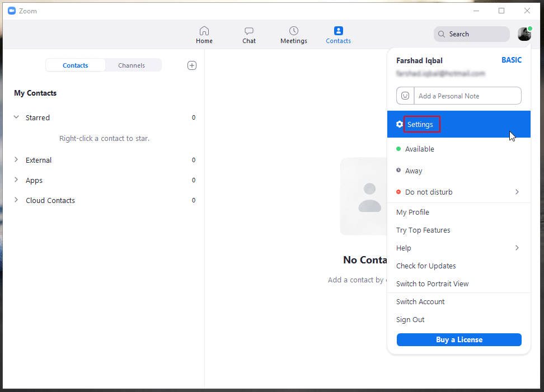
Task: Click the Farshad Iqbal name
Action: tap(419, 60)
